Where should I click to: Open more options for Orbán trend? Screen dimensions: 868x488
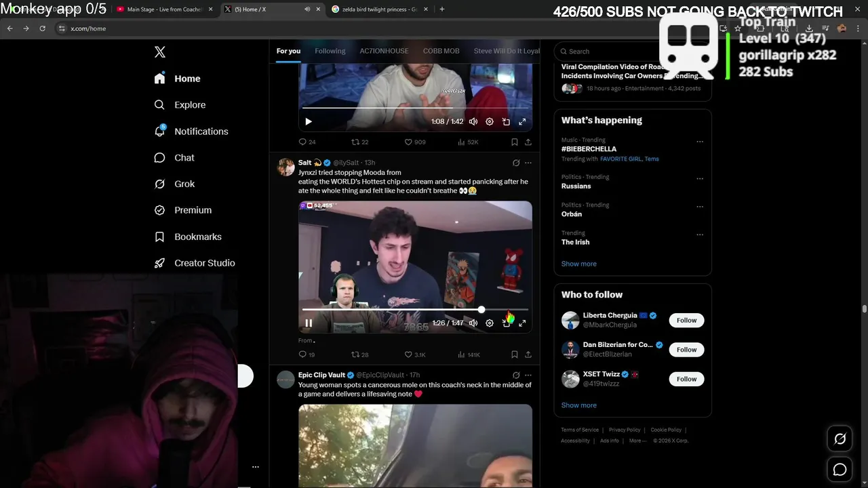[700, 207]
